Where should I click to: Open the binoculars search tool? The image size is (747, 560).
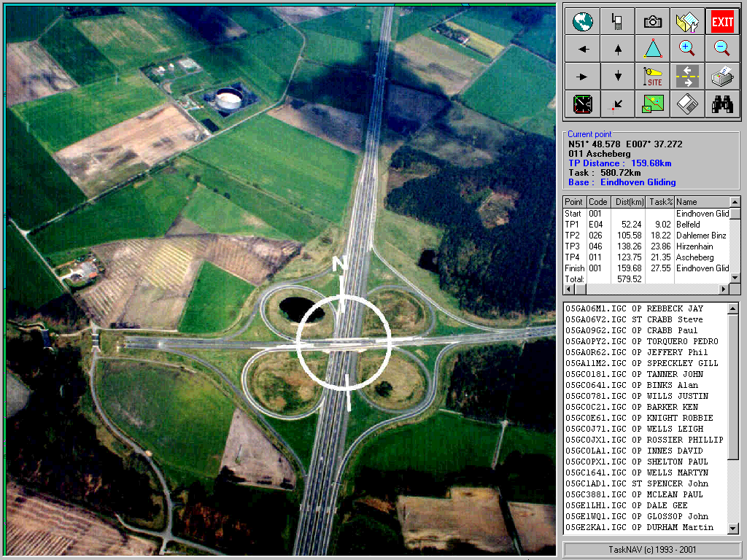click(722, 104)
